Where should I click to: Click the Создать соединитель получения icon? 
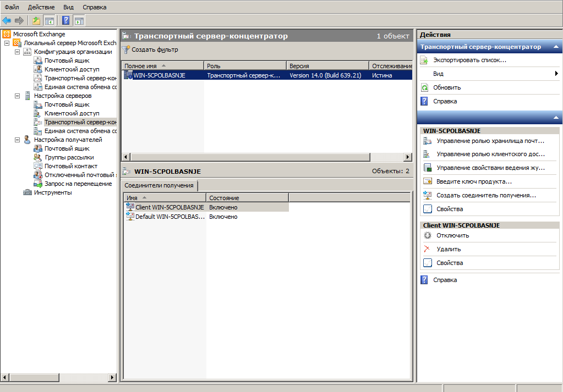click(x=427, y=195)
